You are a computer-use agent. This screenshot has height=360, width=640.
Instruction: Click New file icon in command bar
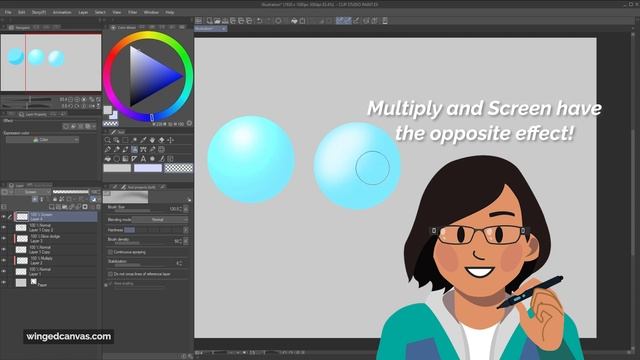pos(209,20)
